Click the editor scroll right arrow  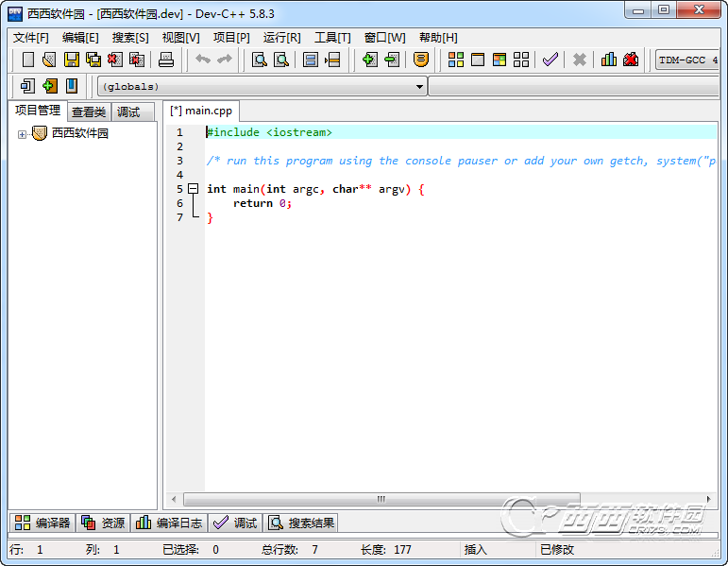pos(708,499)
